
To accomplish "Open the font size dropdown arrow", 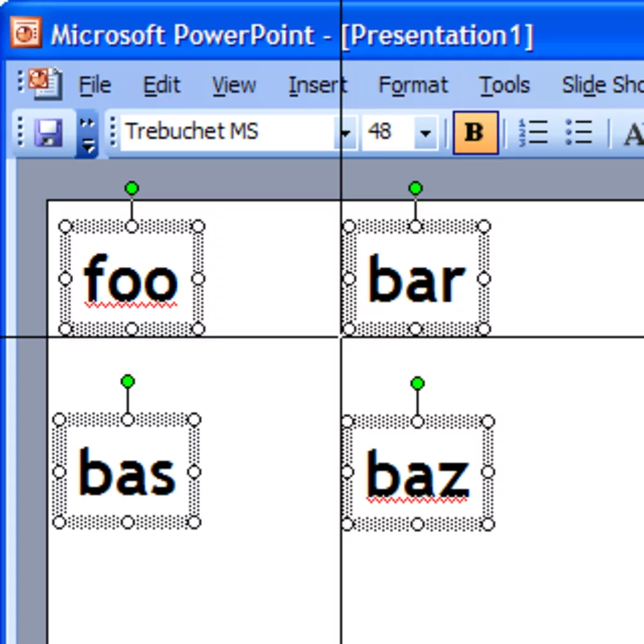I will point(426,133).
